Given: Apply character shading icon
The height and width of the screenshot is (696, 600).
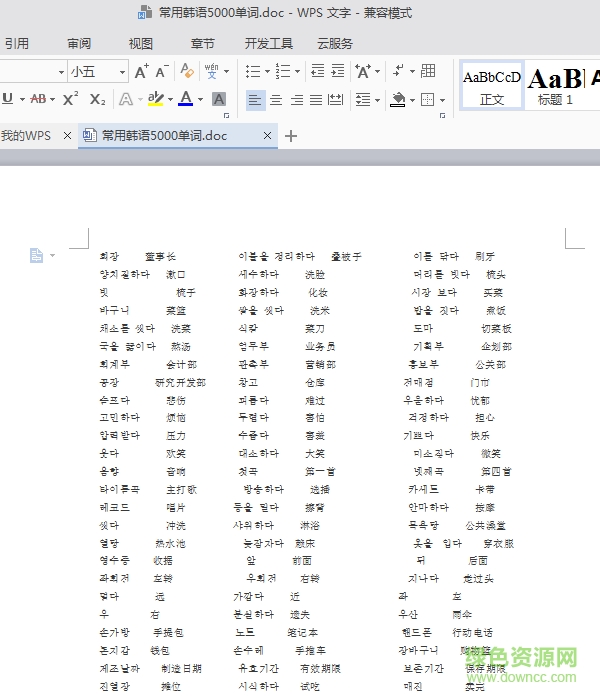Looking at the screenshot, I should pos(219,99).
